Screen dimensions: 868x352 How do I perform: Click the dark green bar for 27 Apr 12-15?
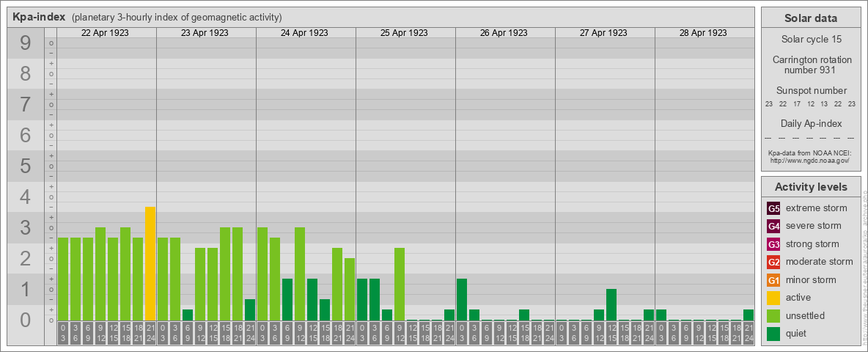(611, 305)
